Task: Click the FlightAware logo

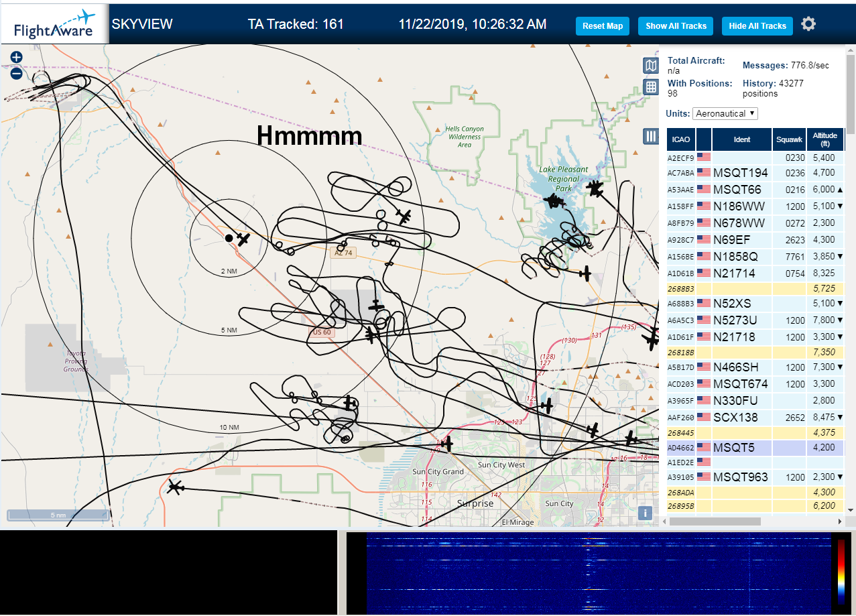Action: (54, 25)
